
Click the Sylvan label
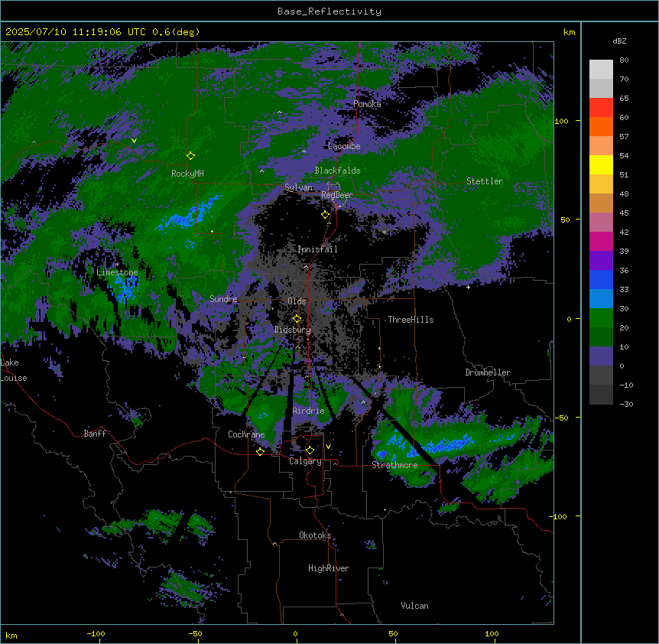[x=298, y=187]
